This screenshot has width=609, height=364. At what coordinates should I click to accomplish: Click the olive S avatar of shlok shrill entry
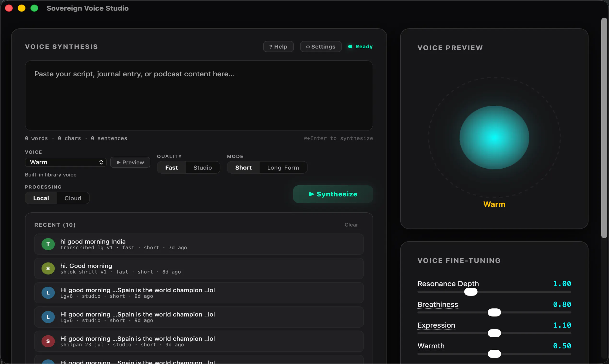click(x=48, y=268)
